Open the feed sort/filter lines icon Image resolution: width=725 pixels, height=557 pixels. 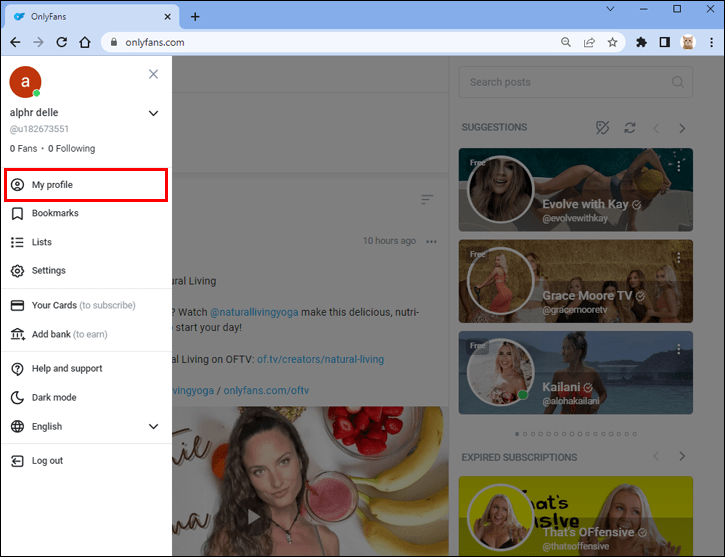tap(427, 199)
